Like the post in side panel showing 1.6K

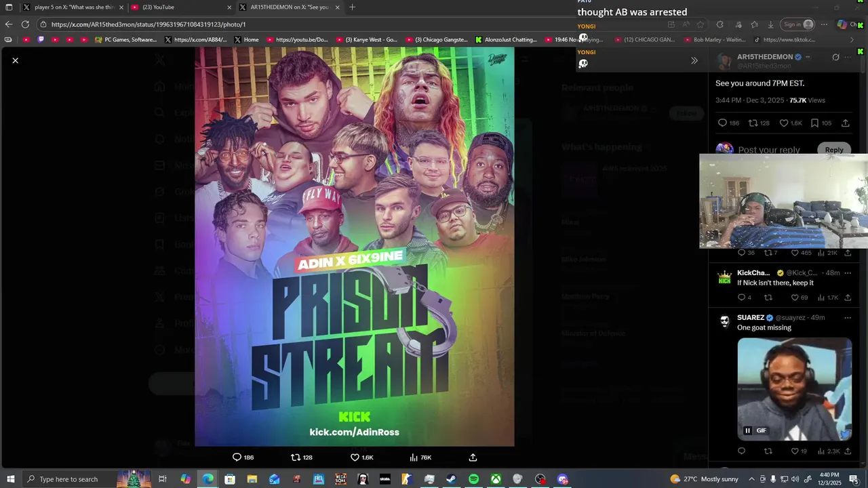(790, 123)
